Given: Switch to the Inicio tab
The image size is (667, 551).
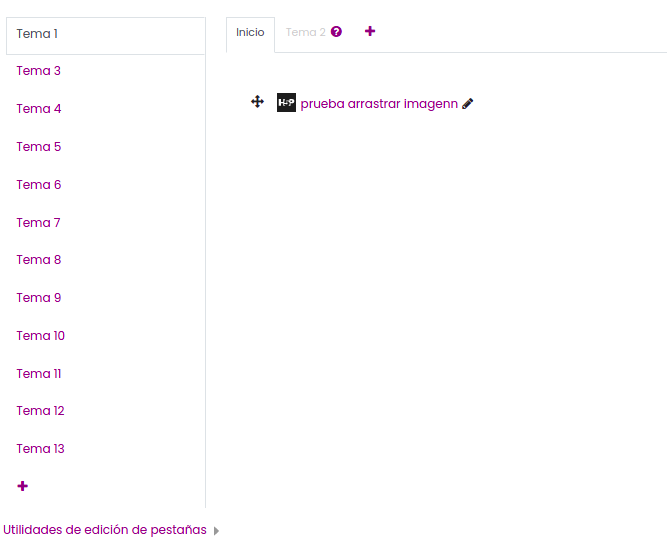Looking at the screenshot, I should click(x=250, y=33).
